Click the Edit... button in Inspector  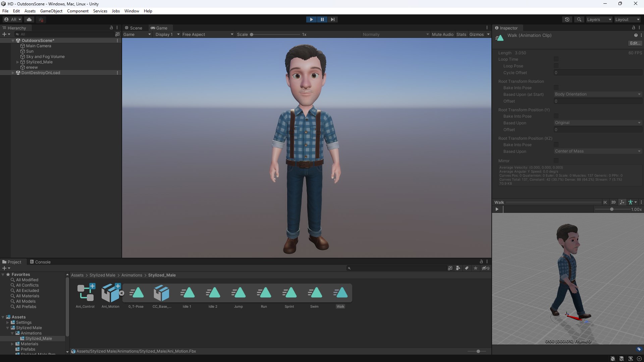tap(635, 43)
